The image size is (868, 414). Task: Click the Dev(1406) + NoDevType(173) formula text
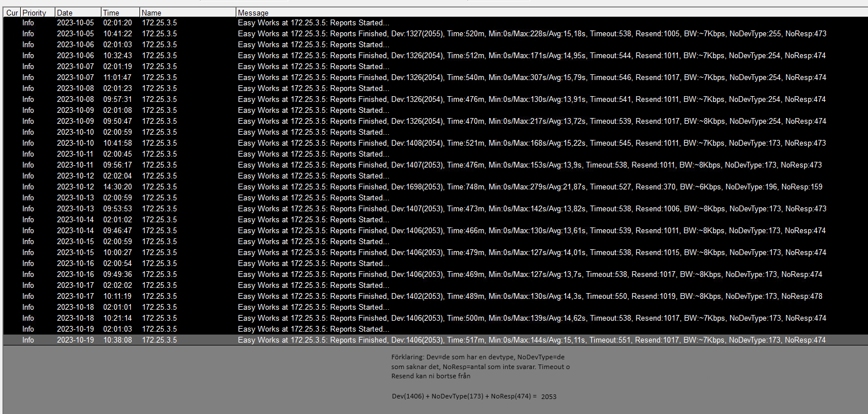(474, 397)
